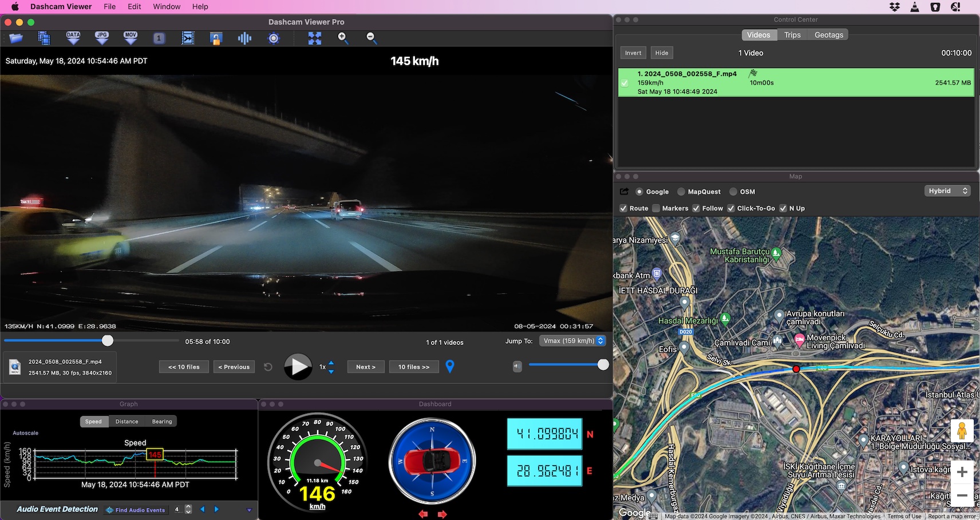Go to previous audio event blue arrow
The height and width of the screenshot is (520, 980).
click(x=203, y=509)
